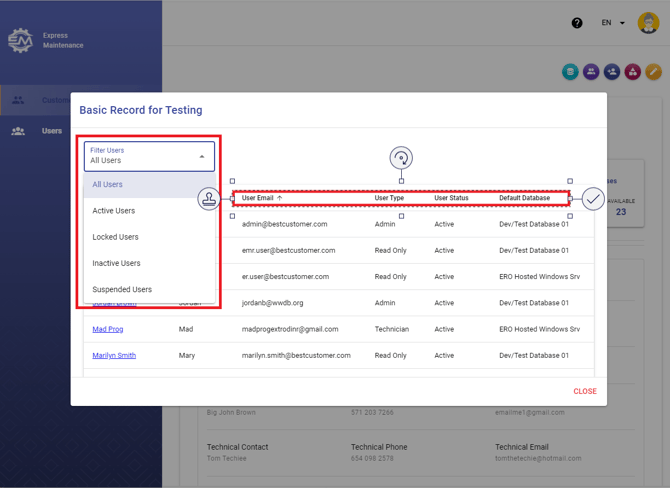The width and height of the screenshot is (670, 488).
Task: Click the blue add user icon
Action: pyautogui.click(x=612, y=72)
